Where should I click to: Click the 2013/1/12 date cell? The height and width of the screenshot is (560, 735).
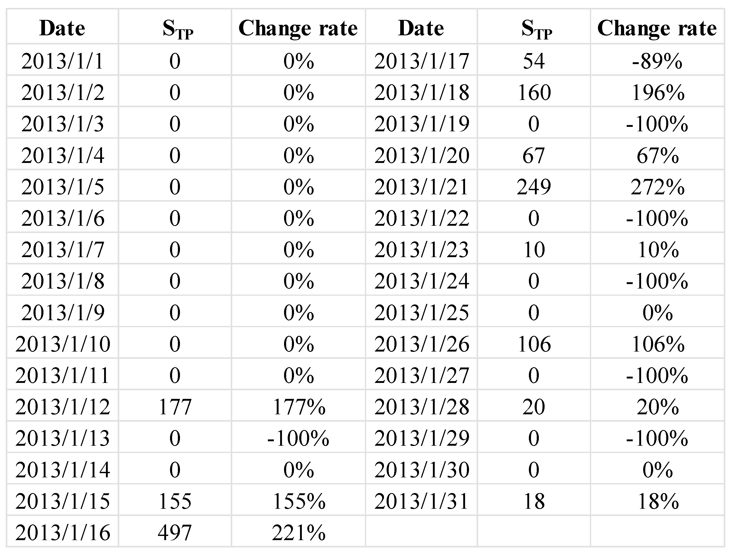tap(62, 407)
